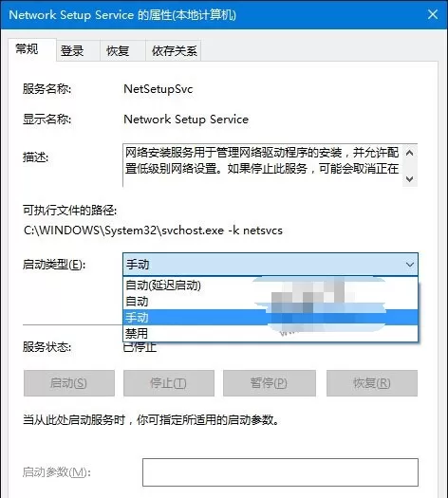Open the 恢复 tab
This screenshot has height=498, width=448.
(118, 51)
